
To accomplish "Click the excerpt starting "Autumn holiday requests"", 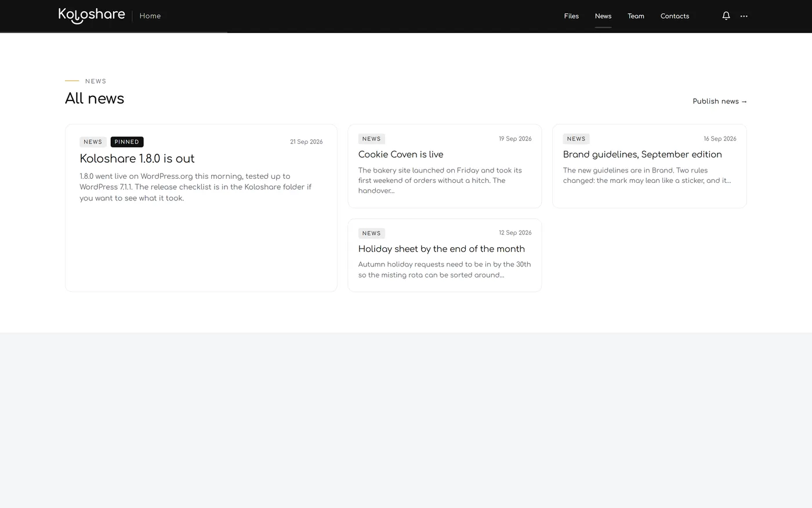I will click(x=444, y=269).
